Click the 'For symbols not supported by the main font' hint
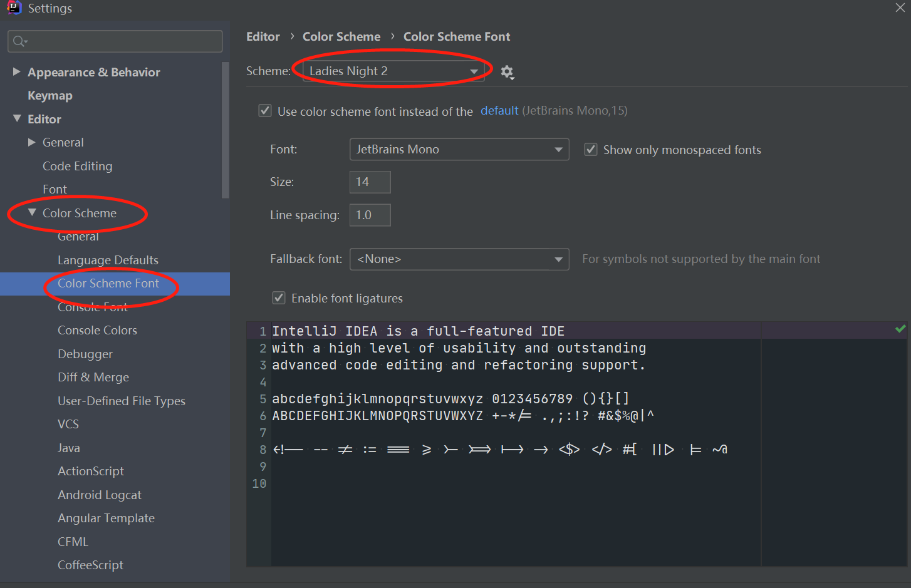Viewport: 911px width, 588px height. coord(701,259)
